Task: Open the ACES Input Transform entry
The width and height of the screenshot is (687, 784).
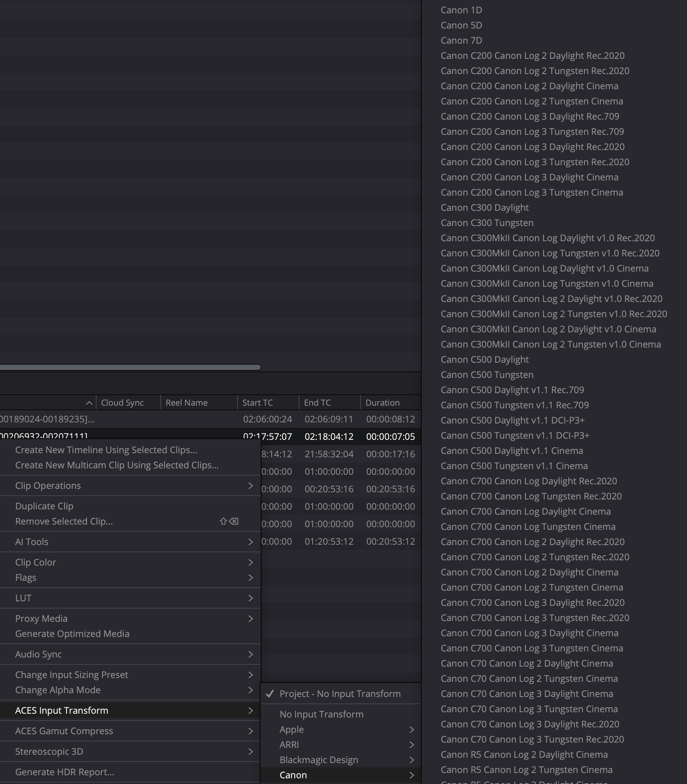Action: pos(130,710)
